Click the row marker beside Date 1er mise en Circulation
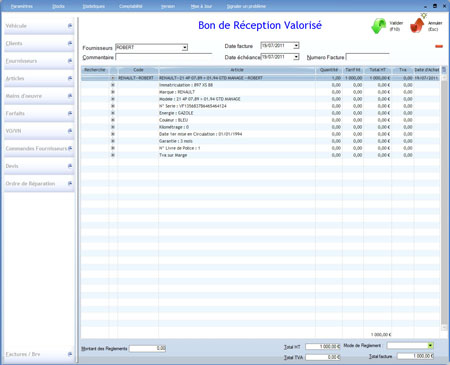This screenshot has width=450, height=365. (113, 134)
